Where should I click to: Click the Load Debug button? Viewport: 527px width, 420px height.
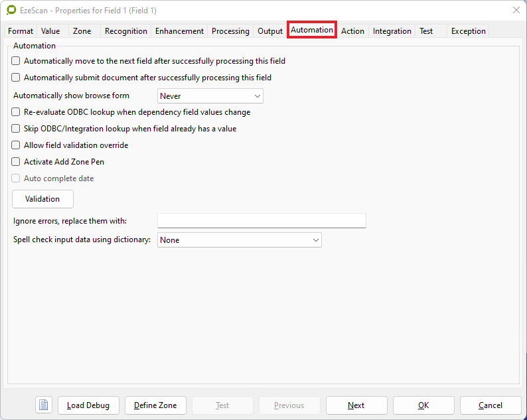pos(88,405)
